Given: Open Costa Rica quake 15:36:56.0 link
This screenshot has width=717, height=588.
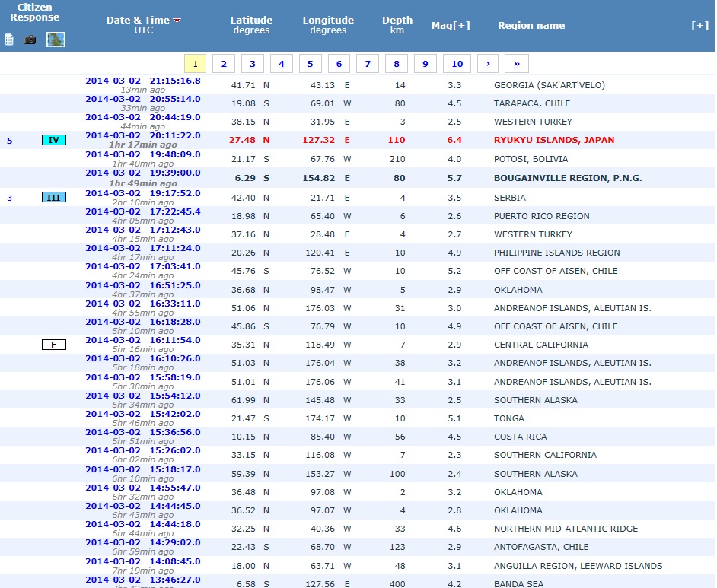Looking at the screenshot, I should (143, 432).
